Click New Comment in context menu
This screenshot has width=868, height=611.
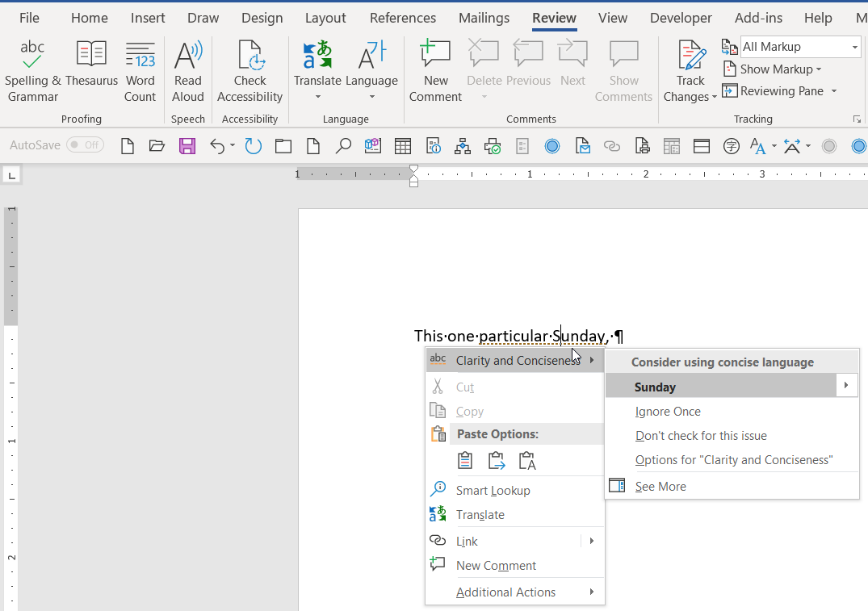[515, 566]
